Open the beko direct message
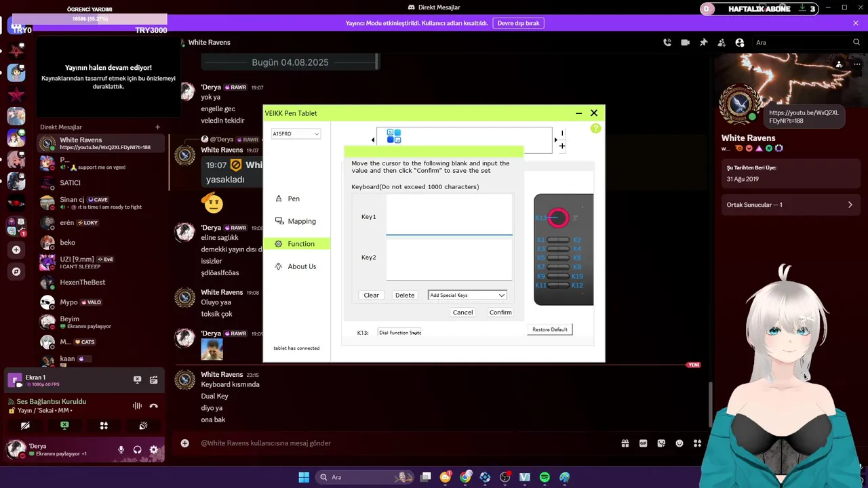The height and width of the screenshot is (488, 868). (x=102, y=242)
